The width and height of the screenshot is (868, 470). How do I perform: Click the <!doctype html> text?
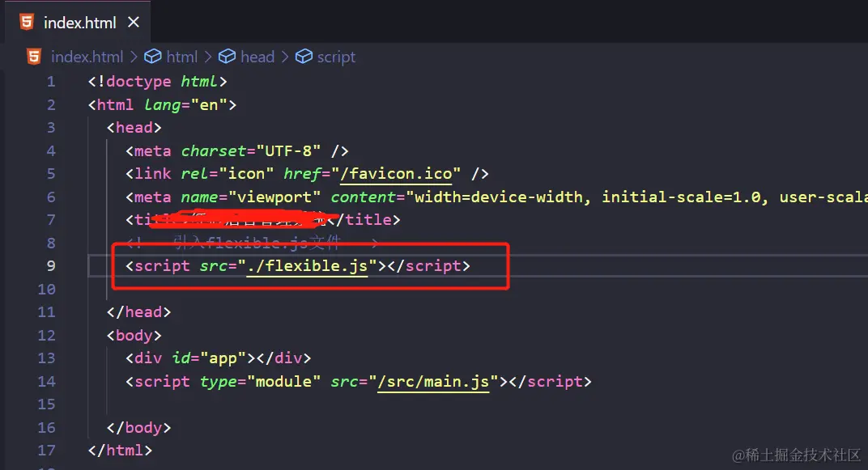pyautogui.click(x=158, y=82)
